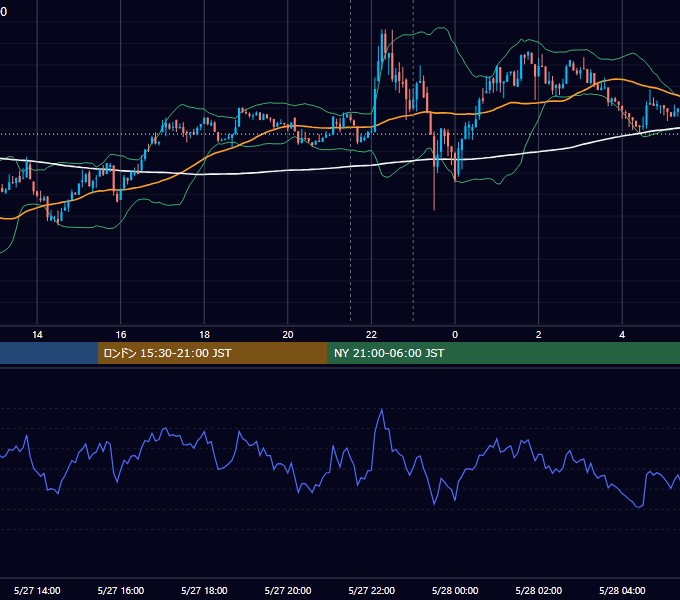Click the 0 hour label on price chart axis
The height and width of the screenshot is (600, 680).
click(455, 335)
